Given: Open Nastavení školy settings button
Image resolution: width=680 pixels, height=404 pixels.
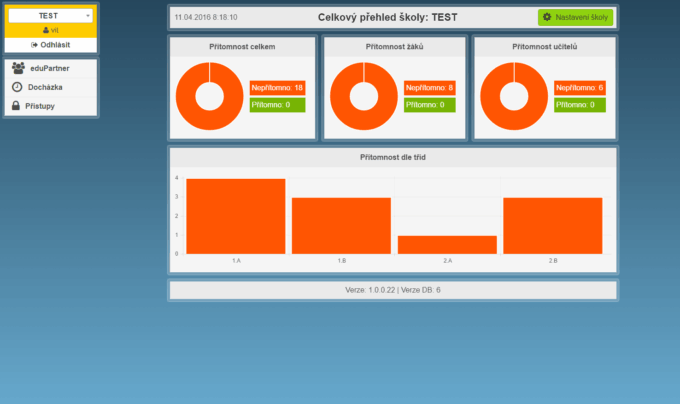Looking at the screenshot, I should pyautogui.click(x=575, y=17).
